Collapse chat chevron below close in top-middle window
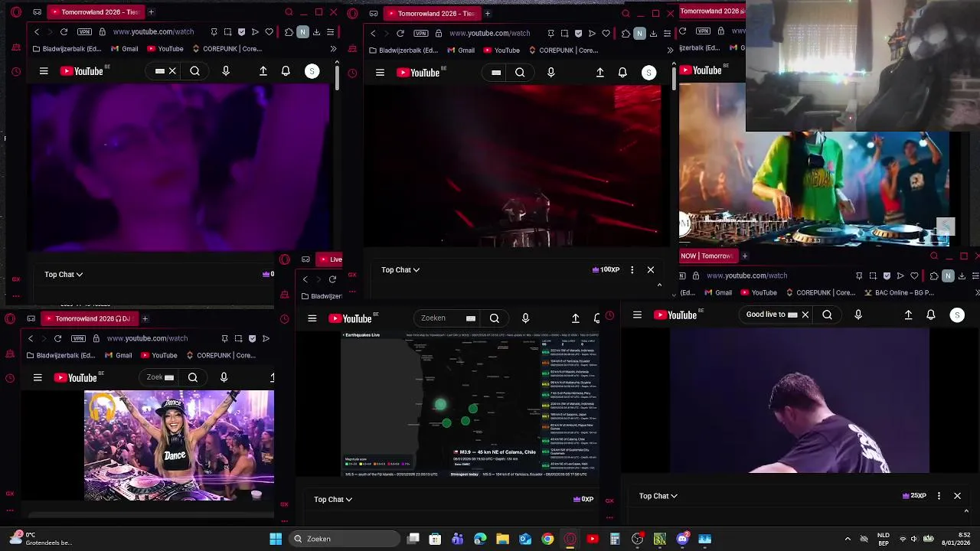 [x=659, y=285]
